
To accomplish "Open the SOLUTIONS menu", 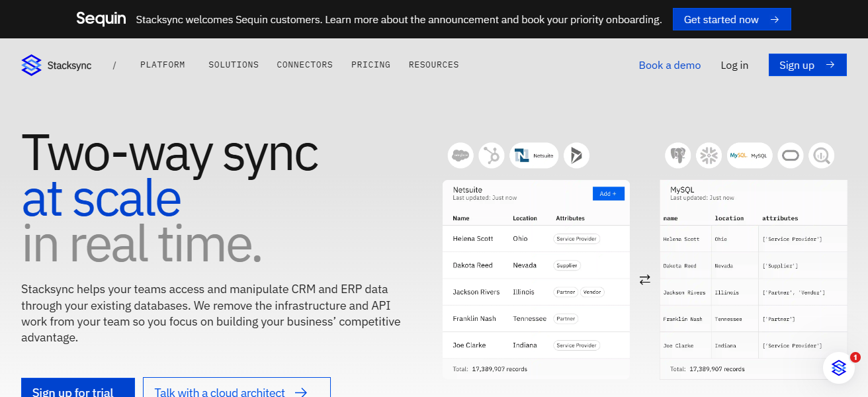I will 234,64.
